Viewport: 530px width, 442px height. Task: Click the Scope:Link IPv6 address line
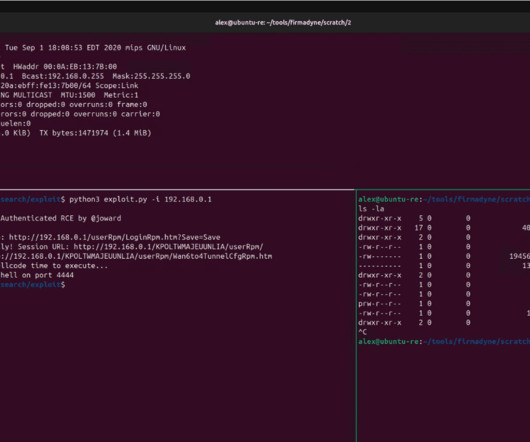(x=69, y=85)
